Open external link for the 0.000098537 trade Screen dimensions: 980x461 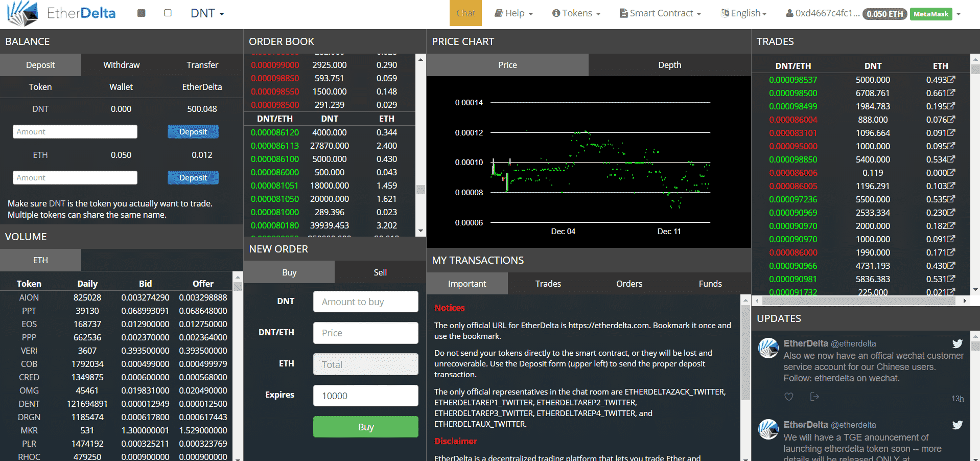click(x=951, y=79)
